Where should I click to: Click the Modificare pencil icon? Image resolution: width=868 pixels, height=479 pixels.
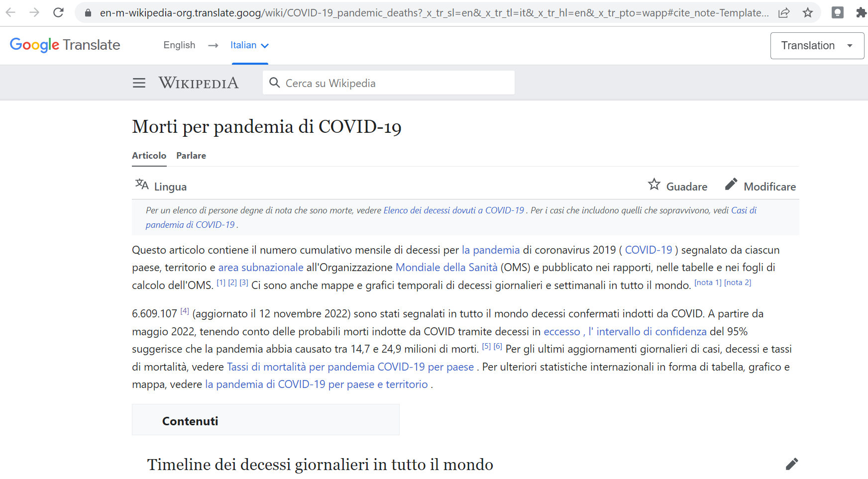[x=731, y=185]
